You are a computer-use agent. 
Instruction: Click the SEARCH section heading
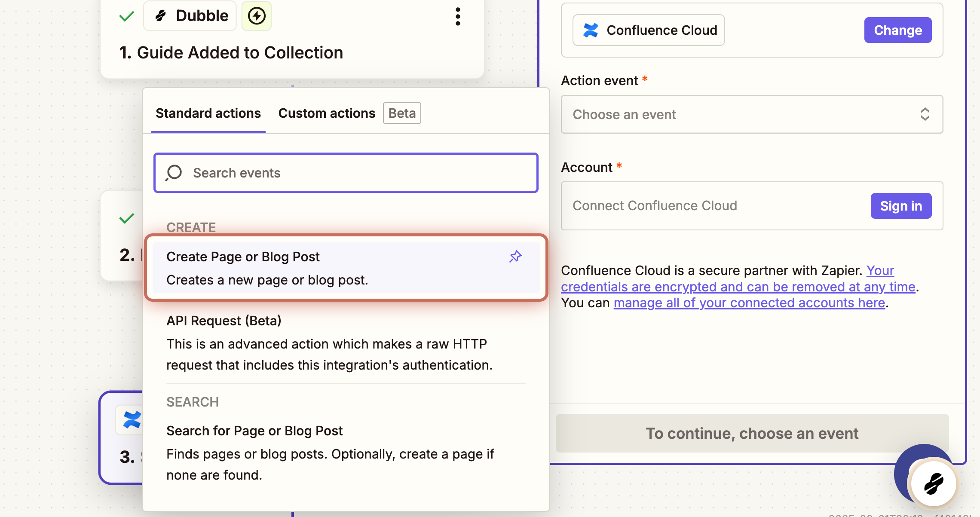pyautogui.click(x=193, y=402)
